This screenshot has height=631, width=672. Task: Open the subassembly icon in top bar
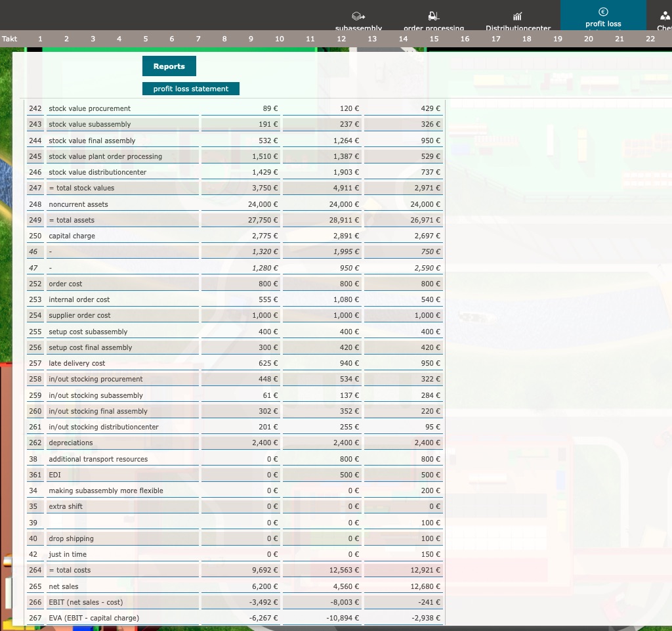pyautogui.click(x=358, y=16)
